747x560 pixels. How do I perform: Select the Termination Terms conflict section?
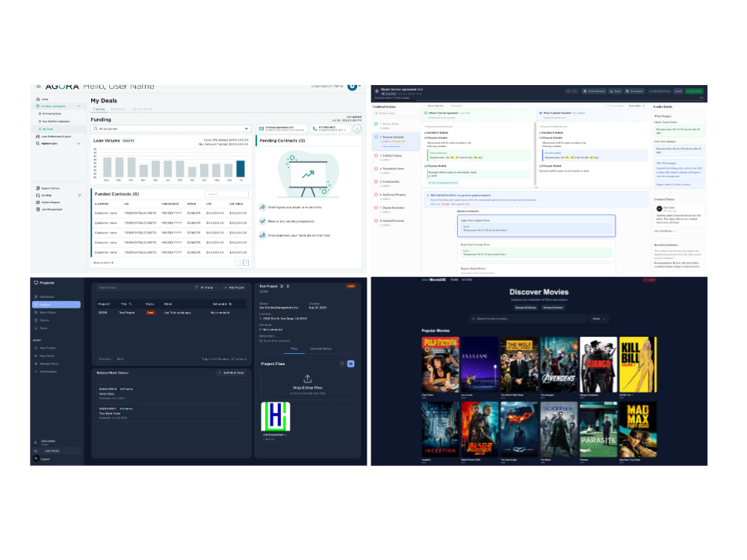click(395, 169)
